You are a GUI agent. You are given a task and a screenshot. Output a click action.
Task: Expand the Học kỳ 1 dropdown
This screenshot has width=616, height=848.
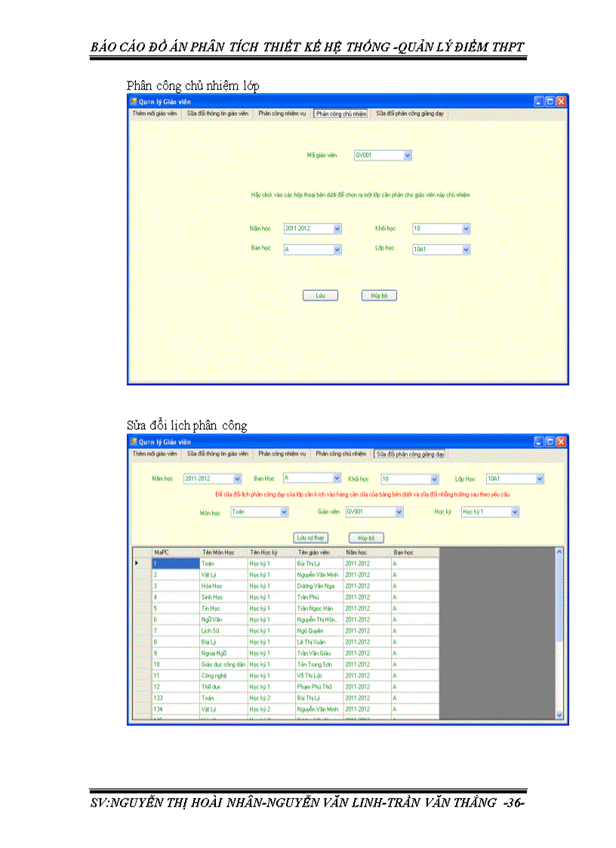[x=513, y=511]
